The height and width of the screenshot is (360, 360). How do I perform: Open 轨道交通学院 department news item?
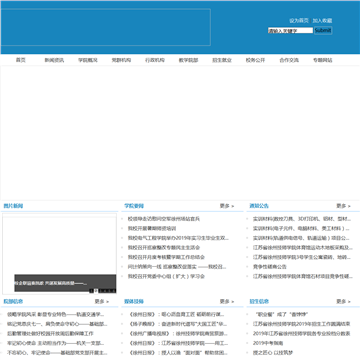click(56, 314)
